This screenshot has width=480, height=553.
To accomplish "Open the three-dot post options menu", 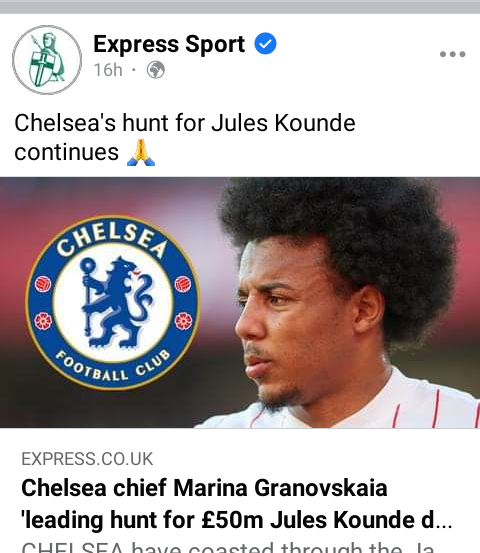I will (452, 54).
